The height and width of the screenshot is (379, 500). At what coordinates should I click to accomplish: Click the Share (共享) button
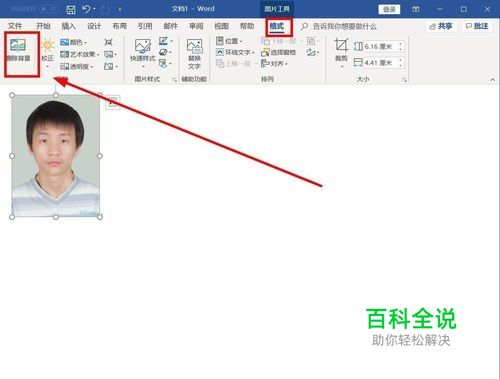click(x=441, y=26)
